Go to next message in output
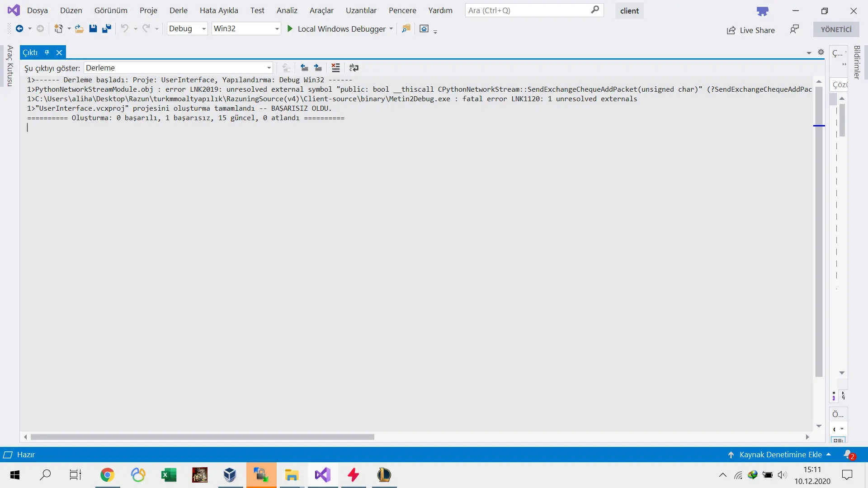 [x=318, y=68]
